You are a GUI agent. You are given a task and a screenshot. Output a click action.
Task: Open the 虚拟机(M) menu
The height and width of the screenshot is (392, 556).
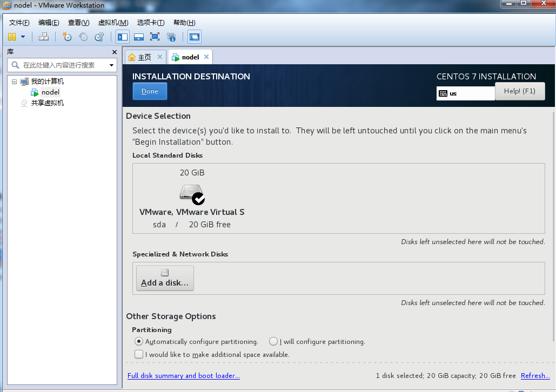pos(113,23)
